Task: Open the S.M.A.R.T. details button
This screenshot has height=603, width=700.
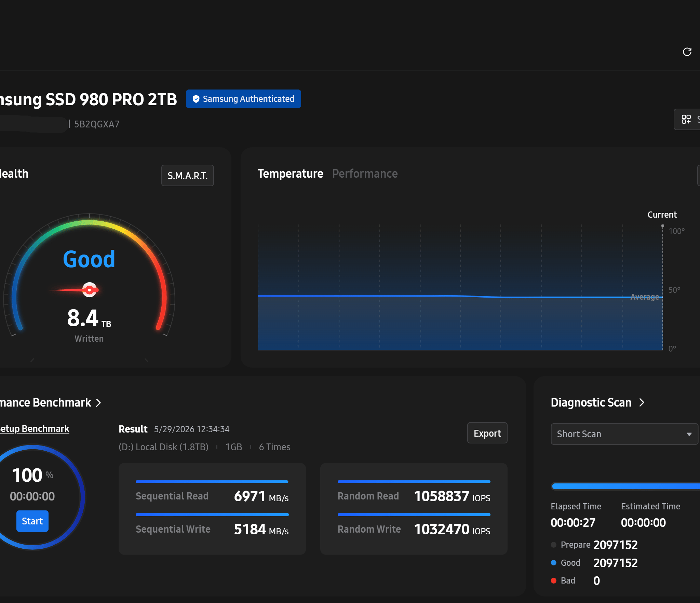Action: coord(188,176)
